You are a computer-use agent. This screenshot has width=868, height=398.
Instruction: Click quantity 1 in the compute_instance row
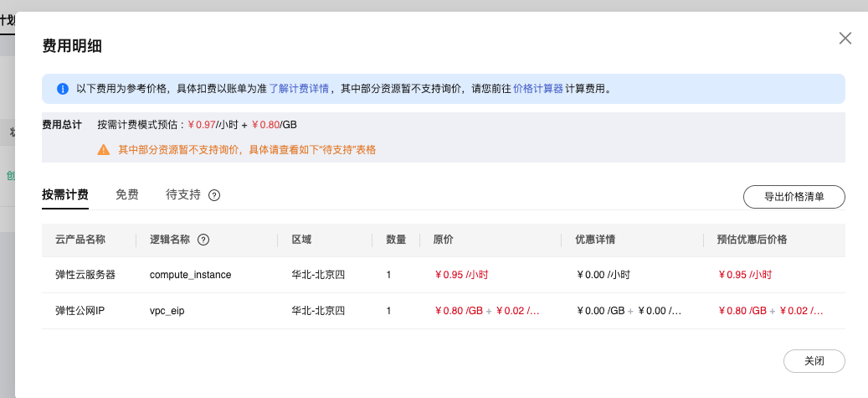click(388, 275)
